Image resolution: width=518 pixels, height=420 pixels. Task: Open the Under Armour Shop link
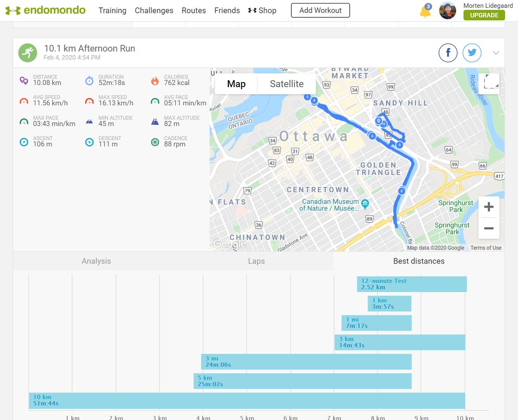(x=262, y=10)
